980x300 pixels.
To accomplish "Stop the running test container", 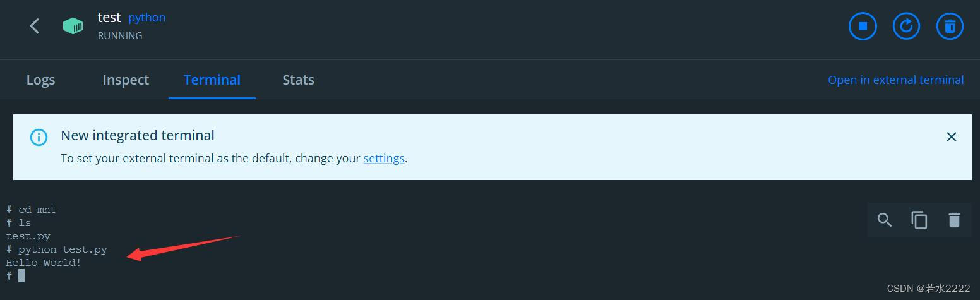I will 863,27.
